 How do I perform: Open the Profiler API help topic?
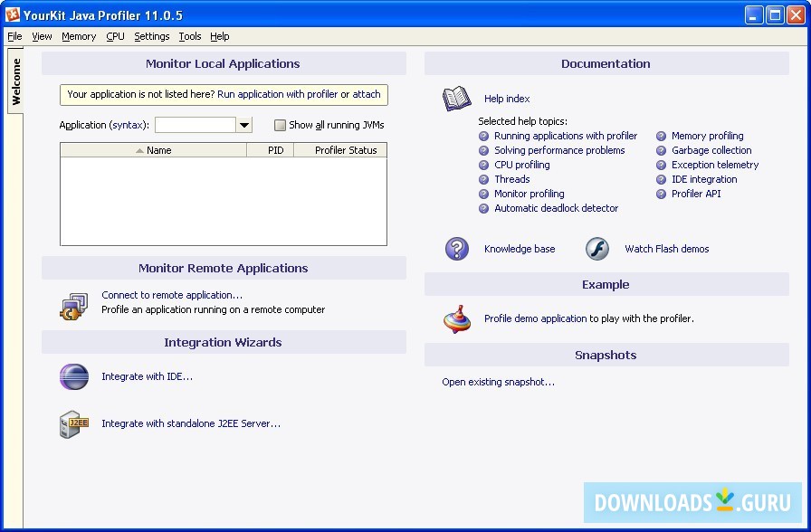pyautogui.click(x=696, y=194)
